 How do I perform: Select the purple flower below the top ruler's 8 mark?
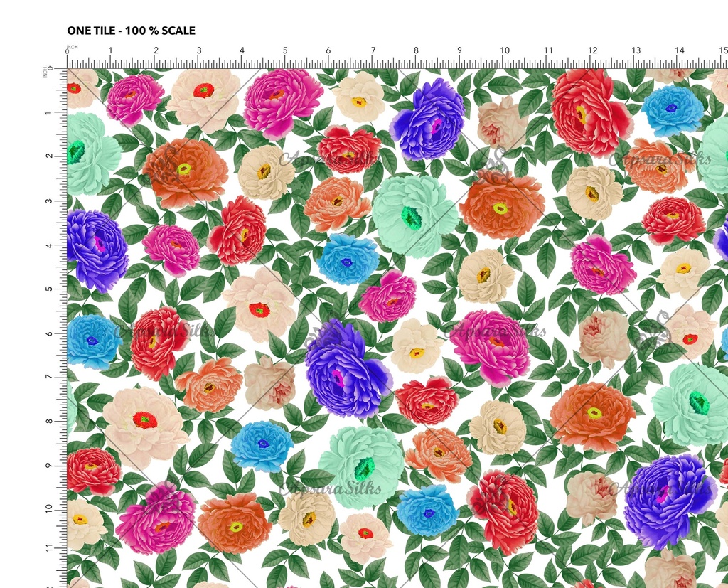pyautogui.click(x=428, y=119)
